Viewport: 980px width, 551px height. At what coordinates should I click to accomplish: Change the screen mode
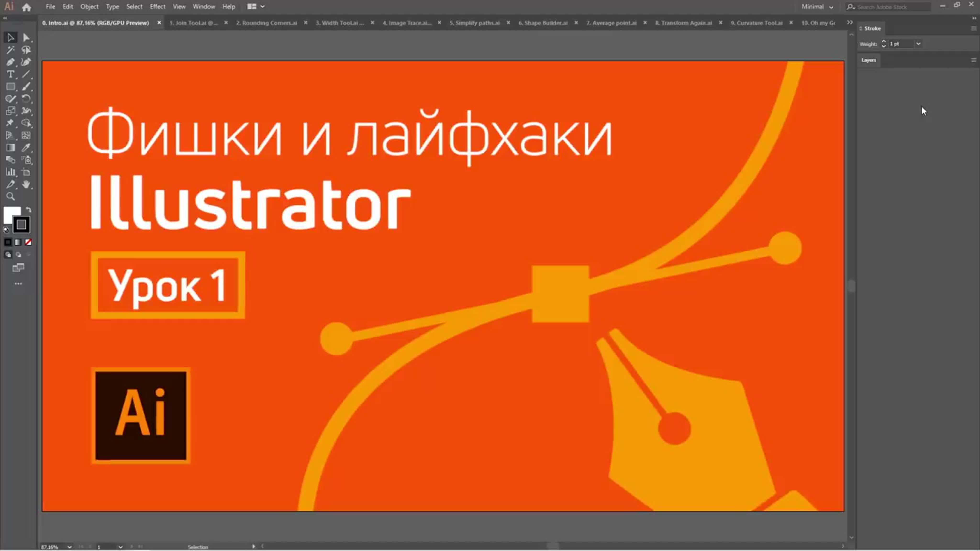point(18,268)
